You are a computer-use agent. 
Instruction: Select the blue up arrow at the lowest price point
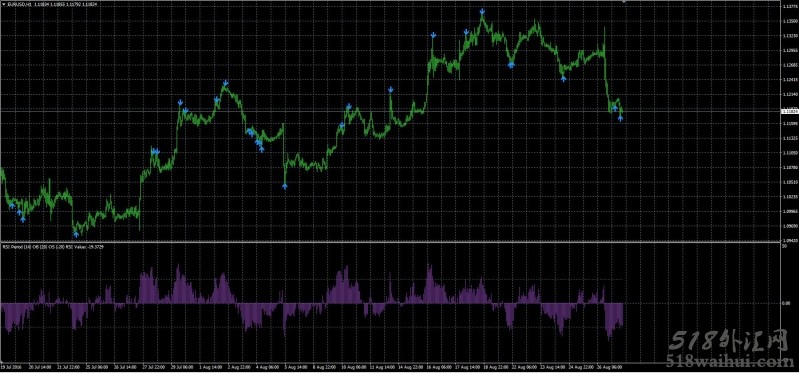point(76,234)
